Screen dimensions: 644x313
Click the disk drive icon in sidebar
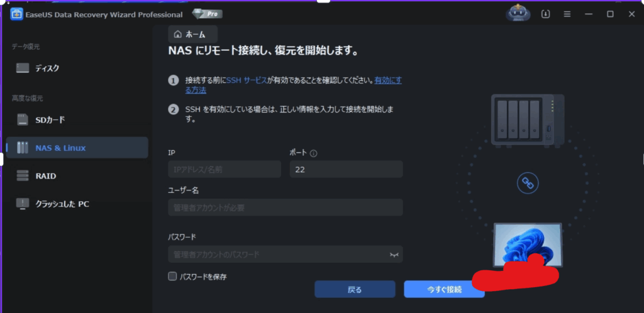23,68
